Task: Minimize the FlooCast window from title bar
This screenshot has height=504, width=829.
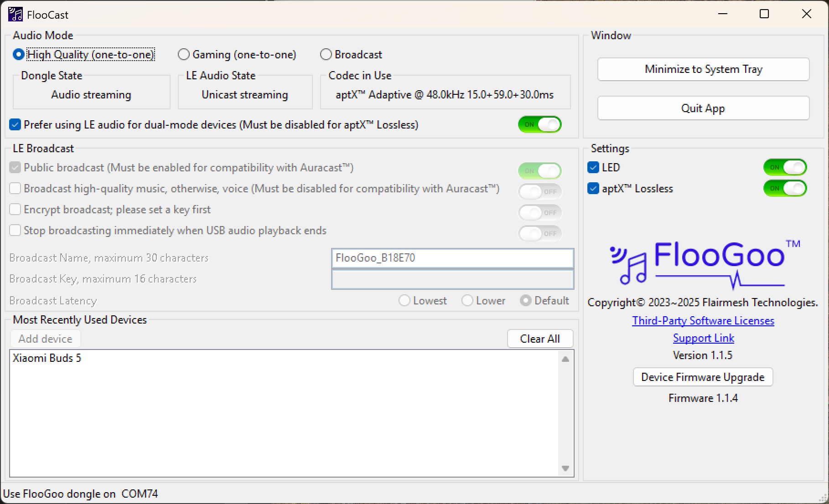Action: [723, 14]
